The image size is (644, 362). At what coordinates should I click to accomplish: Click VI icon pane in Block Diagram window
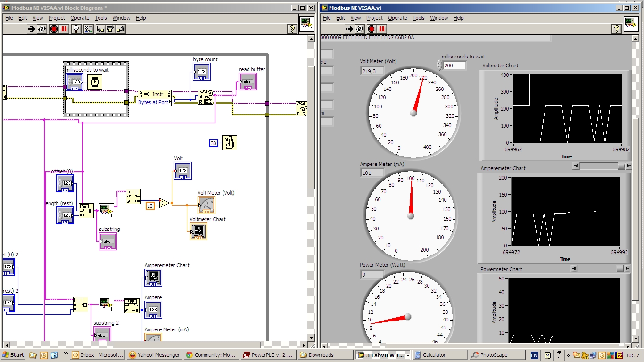pos(307,25)
